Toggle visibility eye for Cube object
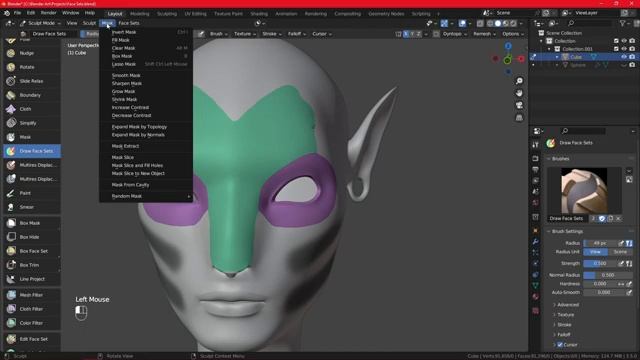 [x=624, y=57]
